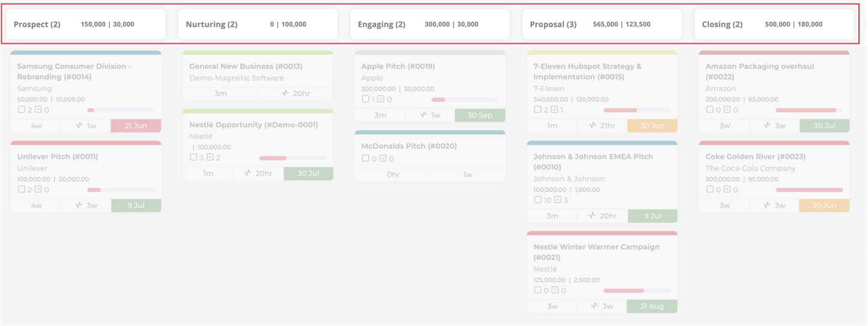Click open-tasks box icon on Amazon Packaging card
Image resolution: width=868 pixels, height=326 pixels.
(x=710, y=110)
